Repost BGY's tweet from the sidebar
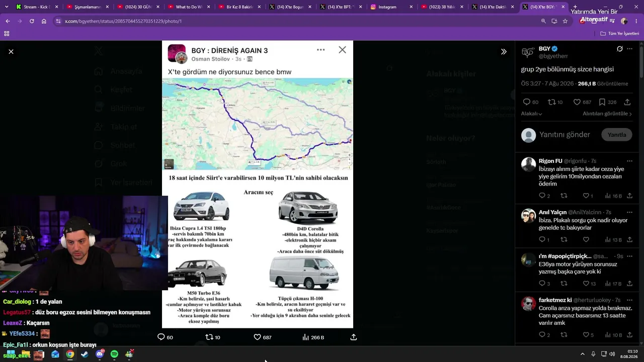The width and height of the screenshot is (644, 362). click(555, 102)
